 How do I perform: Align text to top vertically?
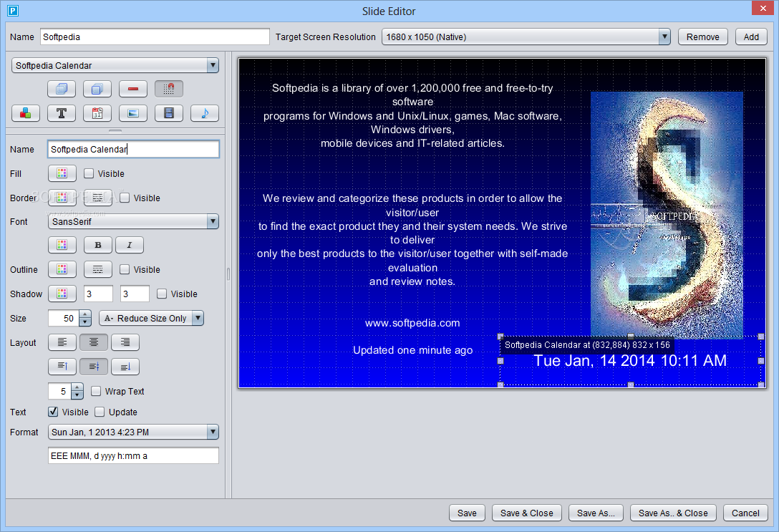[x=62, y=367]
